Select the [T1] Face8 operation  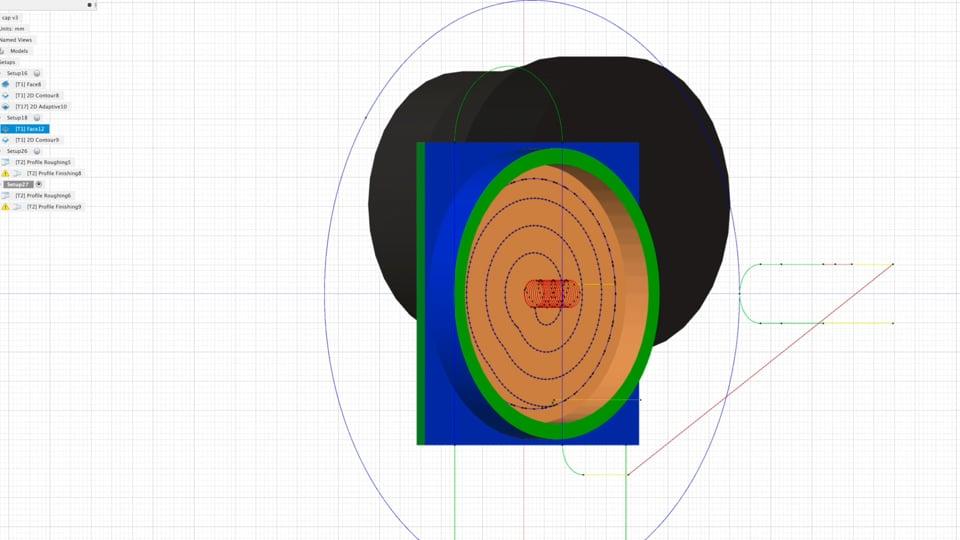pyautogui.click(x=28, y=84)
